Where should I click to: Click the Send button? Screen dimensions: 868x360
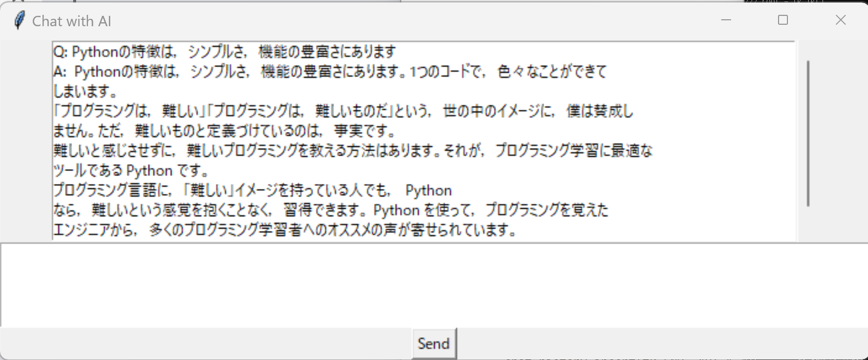point(434,343)
